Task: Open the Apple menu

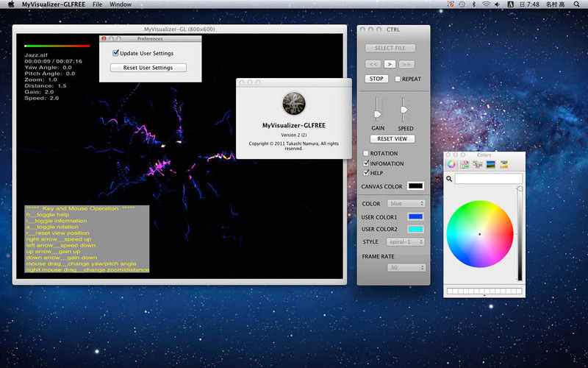Action: (x=11, y=4)
